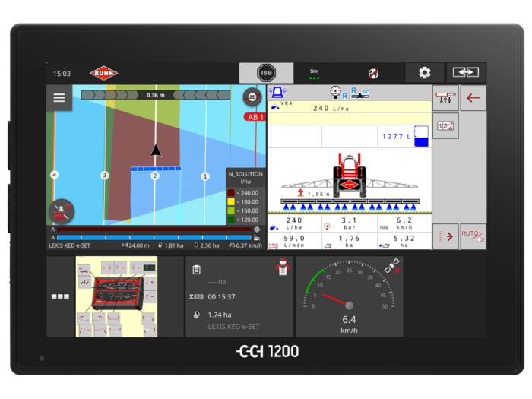532x399 pixels.
Task: Select the 3.1 bar pressure cell
Action: [349, 223]
